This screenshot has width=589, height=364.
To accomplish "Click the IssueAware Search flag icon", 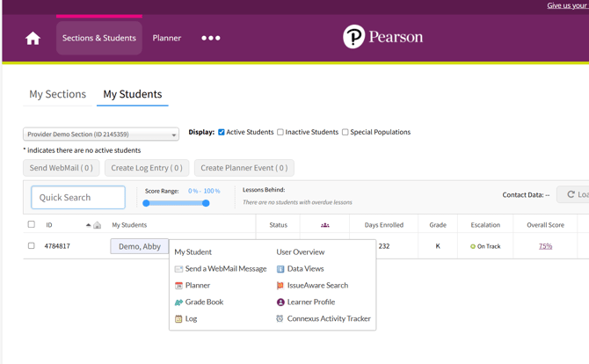I will coord(280,286).
